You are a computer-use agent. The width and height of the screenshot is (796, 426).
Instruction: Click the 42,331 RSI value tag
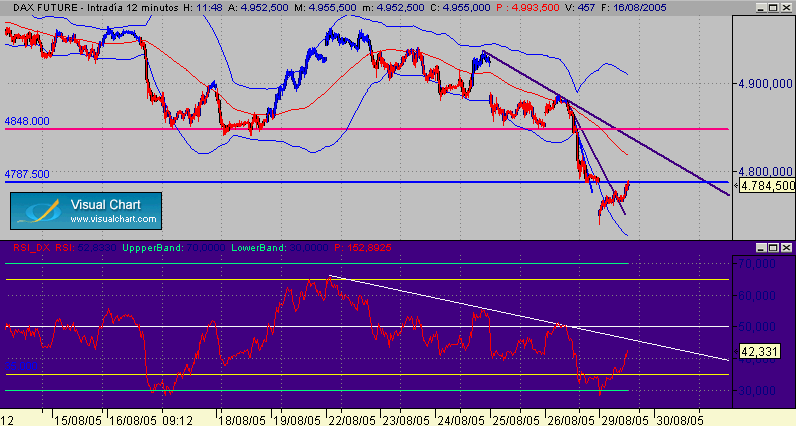click(759, 351)
